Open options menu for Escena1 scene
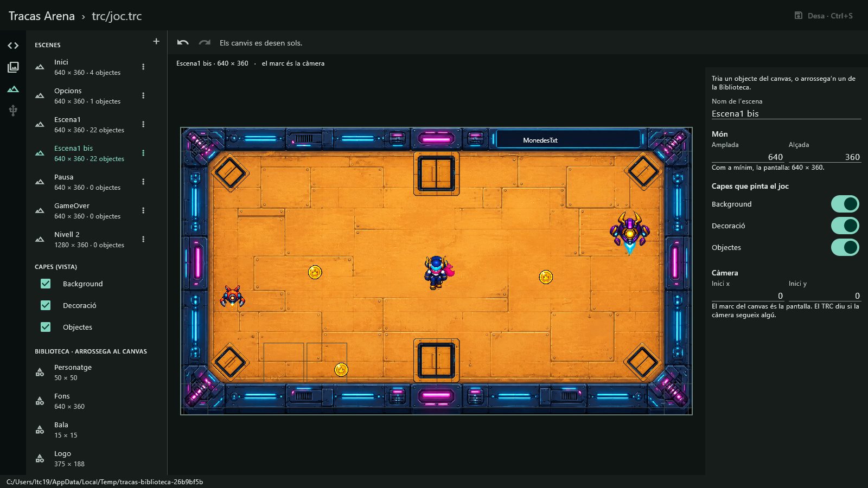The image size is (868, 488). [x=143, y=124]
